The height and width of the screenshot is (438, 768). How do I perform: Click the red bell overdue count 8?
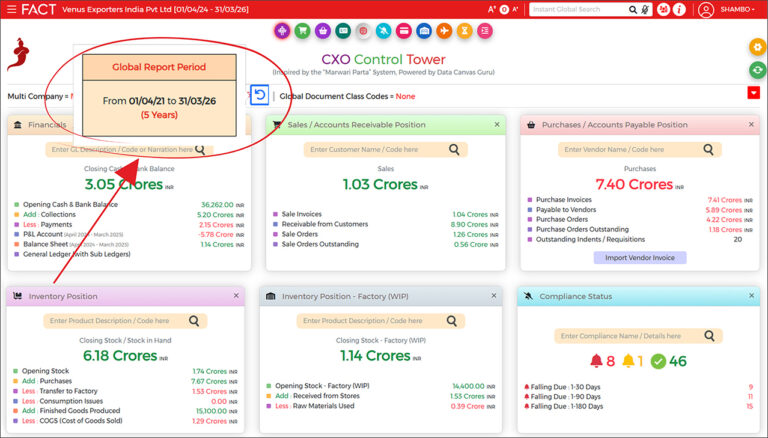coord(602,362)
